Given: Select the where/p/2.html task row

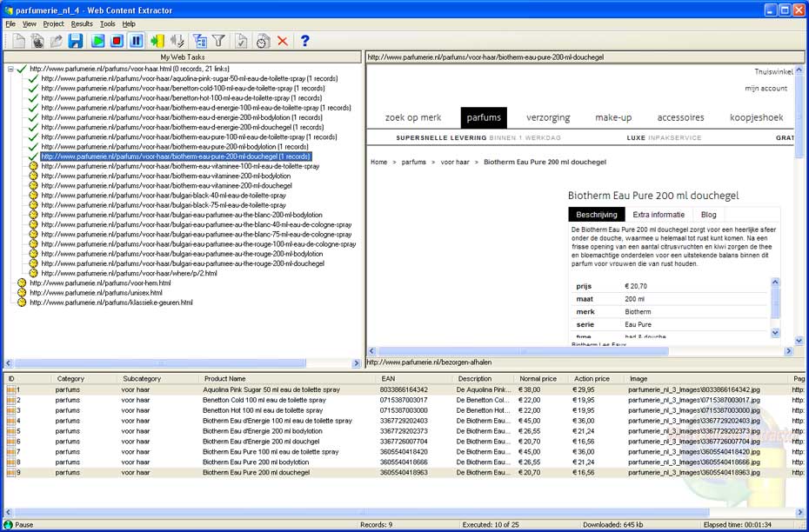Looking at the screenshot, I should [x=129, y=273].
